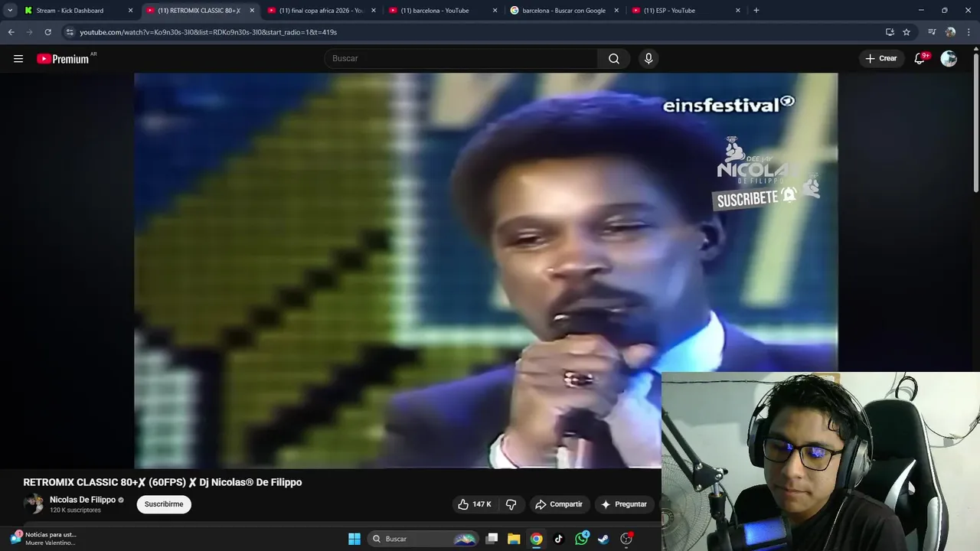Dislike the video with thumbs-down
This screenshot has height=551, width=980.
pyautogui.click(x=511, y=504)
